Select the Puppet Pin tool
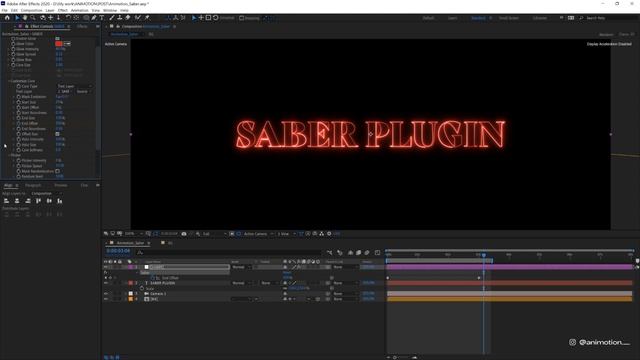The height and width of the screenshot is (360, 640). pos(147,18)
